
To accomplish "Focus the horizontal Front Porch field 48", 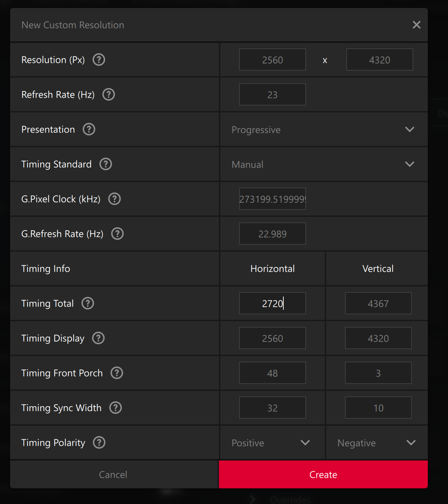I will pyautogui.click(x=272, y=373).
